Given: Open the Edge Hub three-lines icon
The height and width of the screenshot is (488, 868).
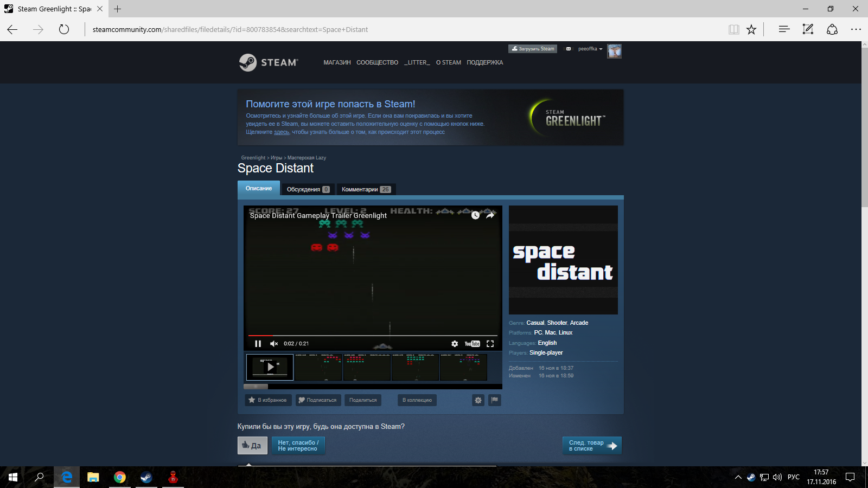Looking at the screenshot, I should [784, 29].
